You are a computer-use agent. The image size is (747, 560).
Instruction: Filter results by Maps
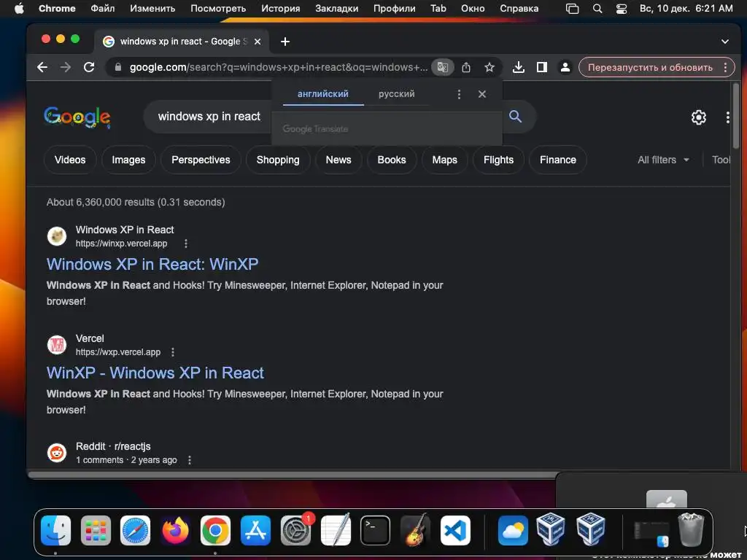click(444, 160)
